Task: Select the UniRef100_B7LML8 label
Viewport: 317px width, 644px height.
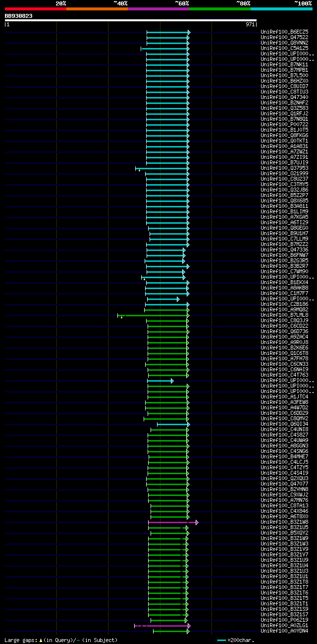Action: 284,315
